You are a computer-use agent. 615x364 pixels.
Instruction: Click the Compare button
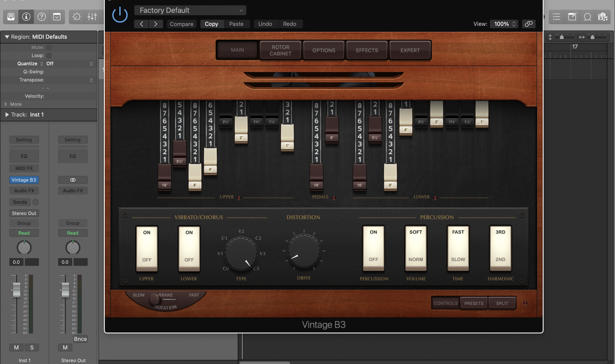coord(181,24)
